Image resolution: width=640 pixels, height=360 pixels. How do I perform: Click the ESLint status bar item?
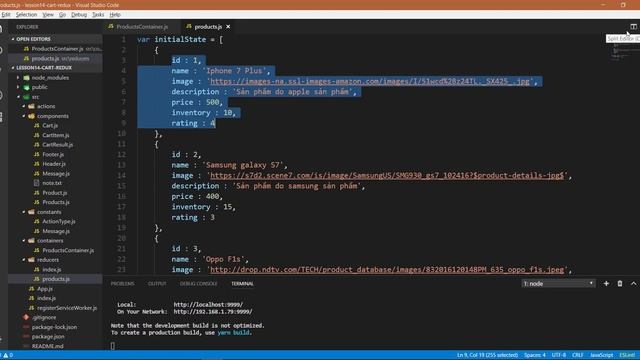coord(627,355)
